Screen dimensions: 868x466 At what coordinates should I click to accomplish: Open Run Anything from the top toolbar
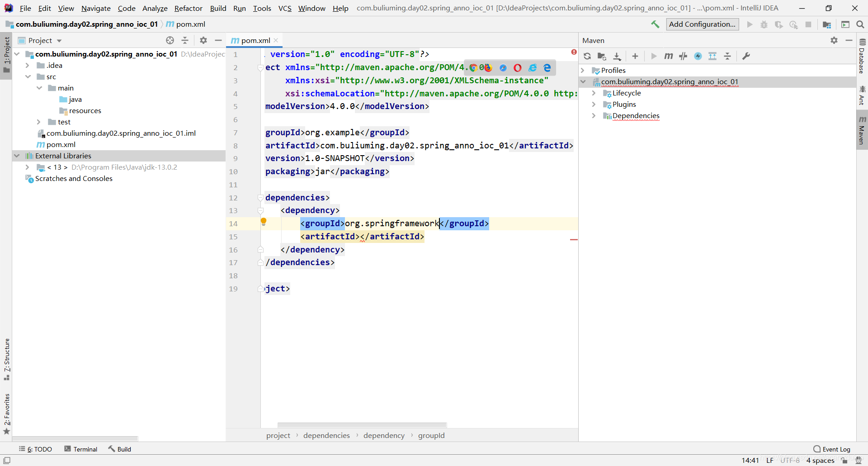coord(845,24)
